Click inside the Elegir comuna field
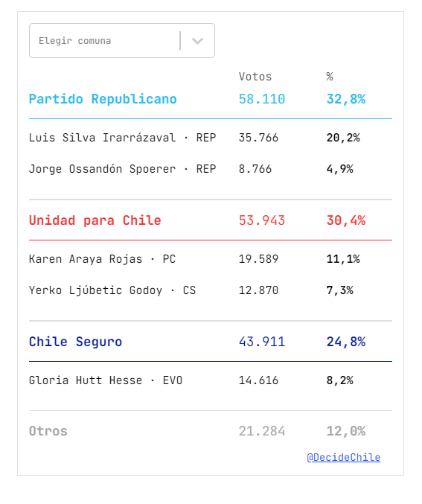 [122, 40]
